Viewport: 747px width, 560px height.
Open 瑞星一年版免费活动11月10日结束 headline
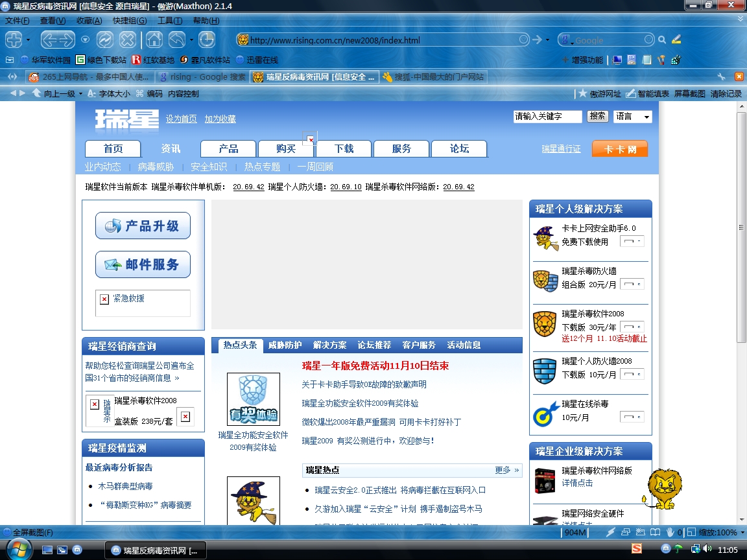(375, 366)
